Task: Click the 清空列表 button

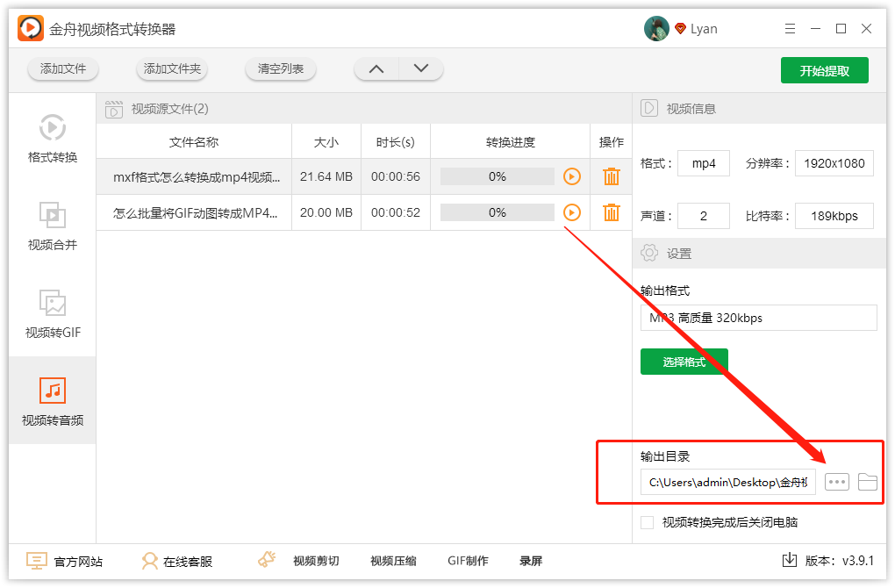Action: [280, 69]
